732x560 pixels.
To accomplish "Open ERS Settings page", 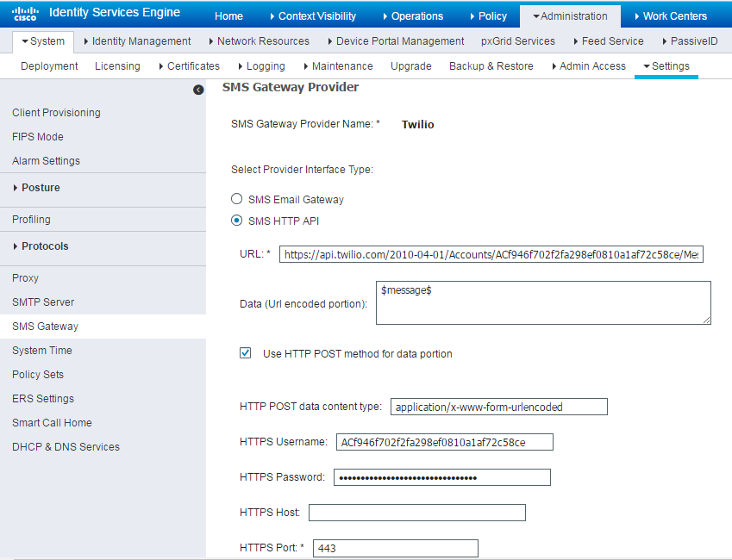I will pyautogui.click(x=43, y=399).
